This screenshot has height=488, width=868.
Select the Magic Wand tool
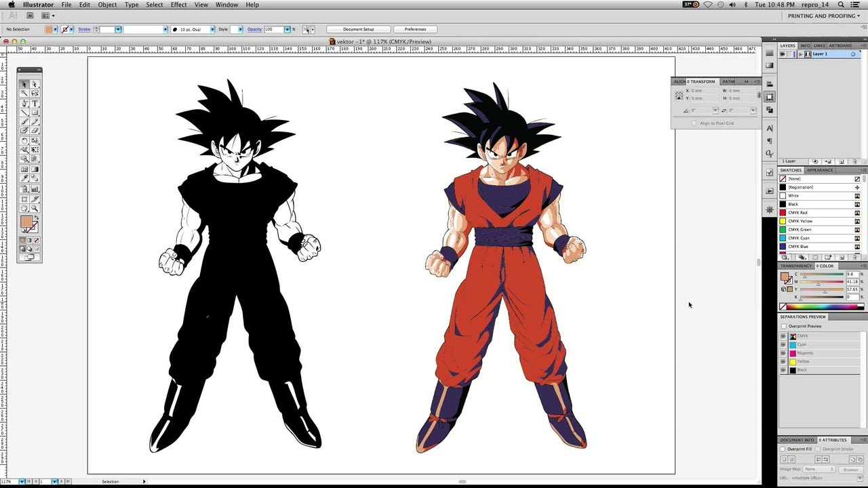[24, 93]
